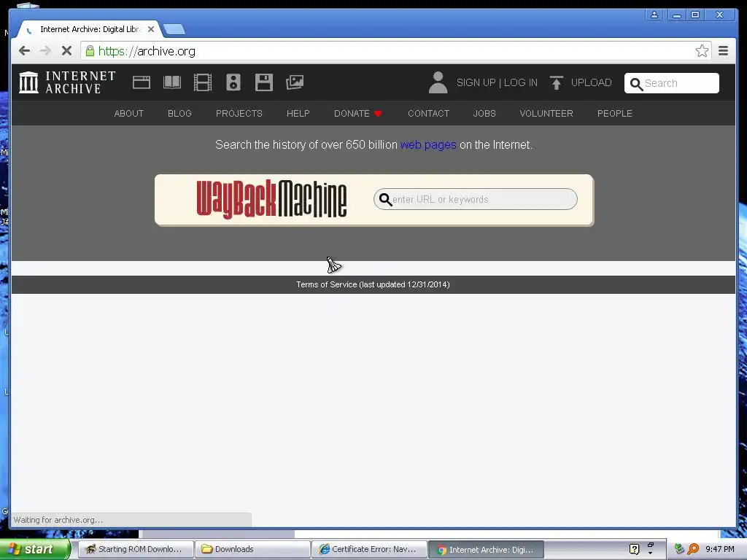
Task: Open the Internet Archive home logo
Action: 67,82
